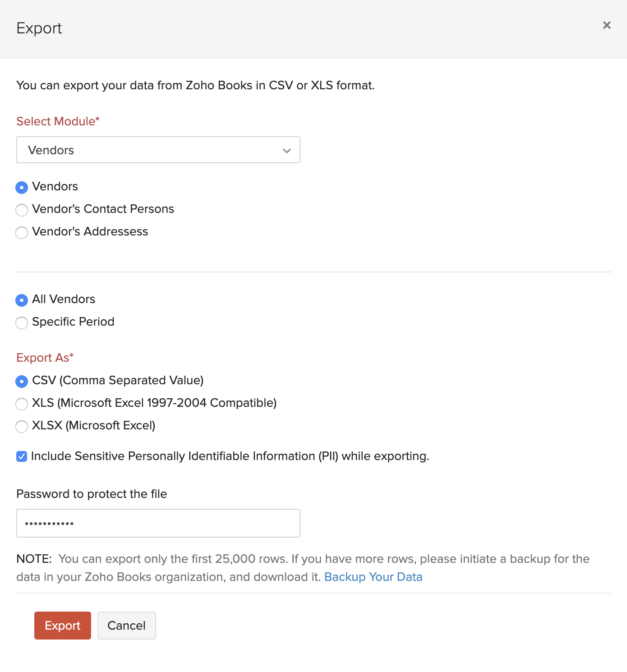Close the Export dialog
The height and width of the screenshot is (672, 627).
pos(607,26)
